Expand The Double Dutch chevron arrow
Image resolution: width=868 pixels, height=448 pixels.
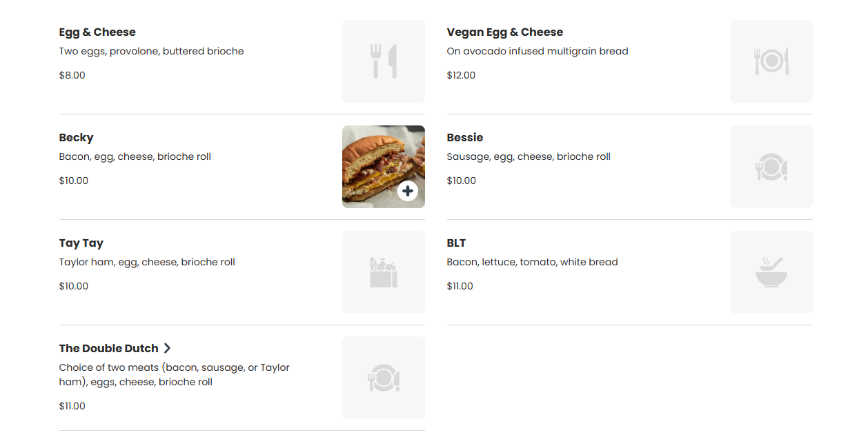click(167, 349)
